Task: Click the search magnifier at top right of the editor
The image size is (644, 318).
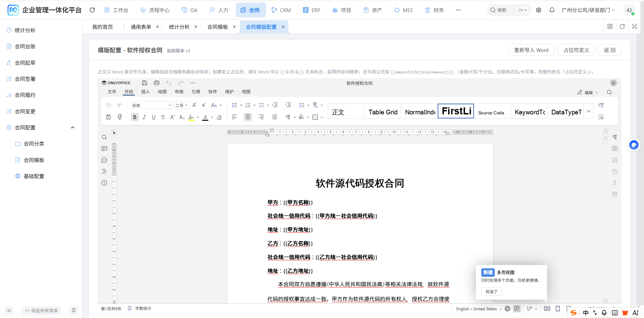Action: [x=609, y=92]
